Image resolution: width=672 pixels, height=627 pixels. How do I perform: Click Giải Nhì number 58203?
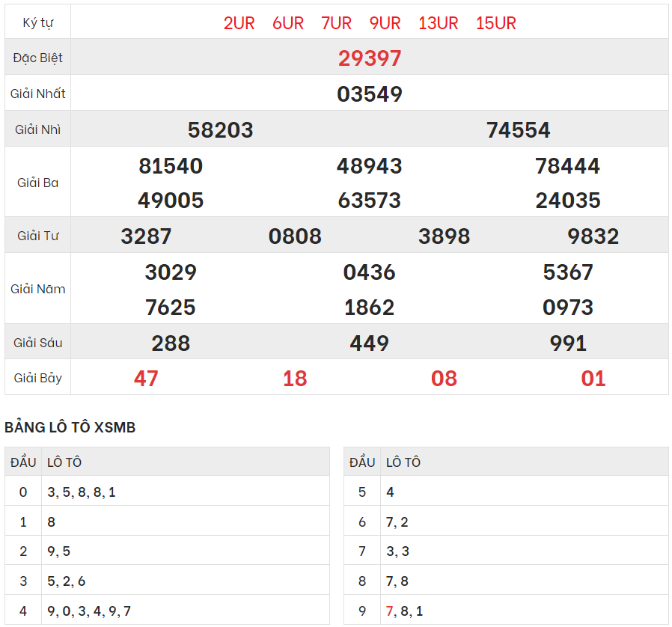click(x=220, y=130)
